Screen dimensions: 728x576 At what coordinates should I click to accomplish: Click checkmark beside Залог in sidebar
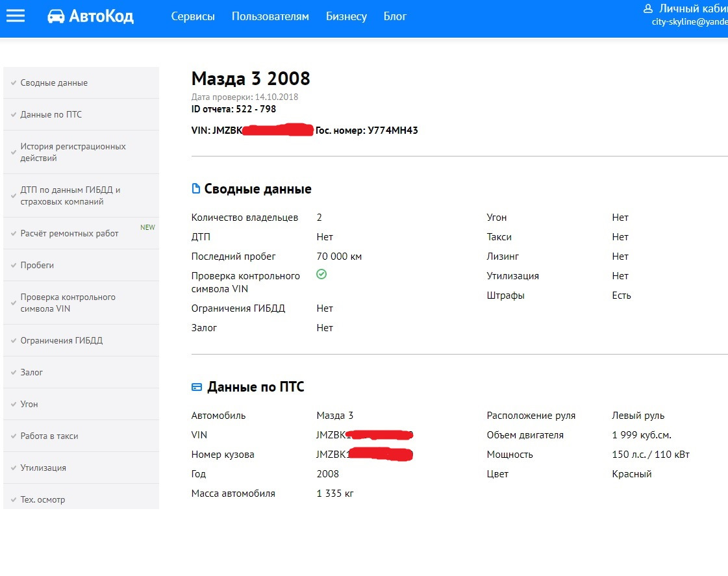click(13, 372)
